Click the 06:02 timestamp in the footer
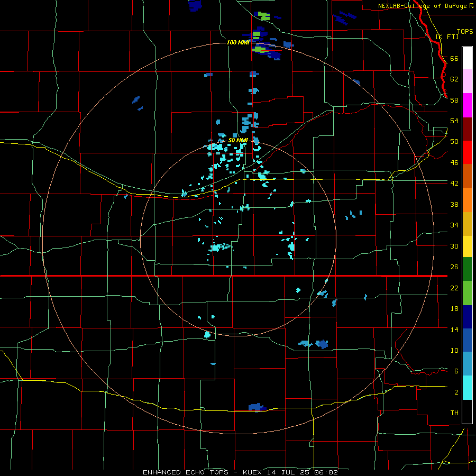476x476 pixels. (326, 472)
